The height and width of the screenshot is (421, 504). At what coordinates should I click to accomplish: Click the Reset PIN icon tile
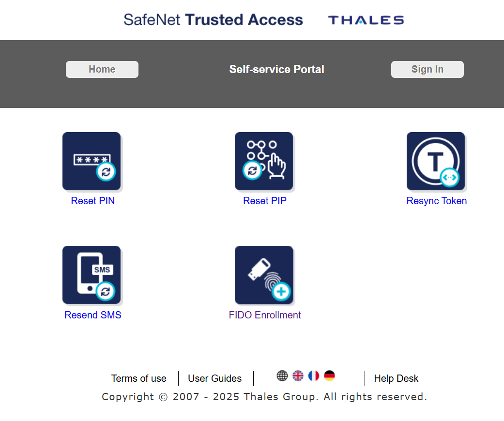[92, 161]
